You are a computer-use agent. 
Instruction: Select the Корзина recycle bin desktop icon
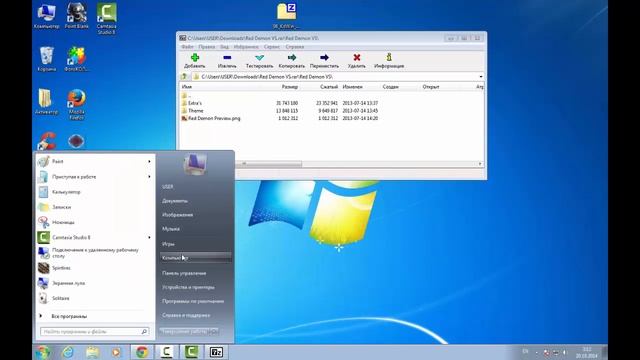click(47, 59)
